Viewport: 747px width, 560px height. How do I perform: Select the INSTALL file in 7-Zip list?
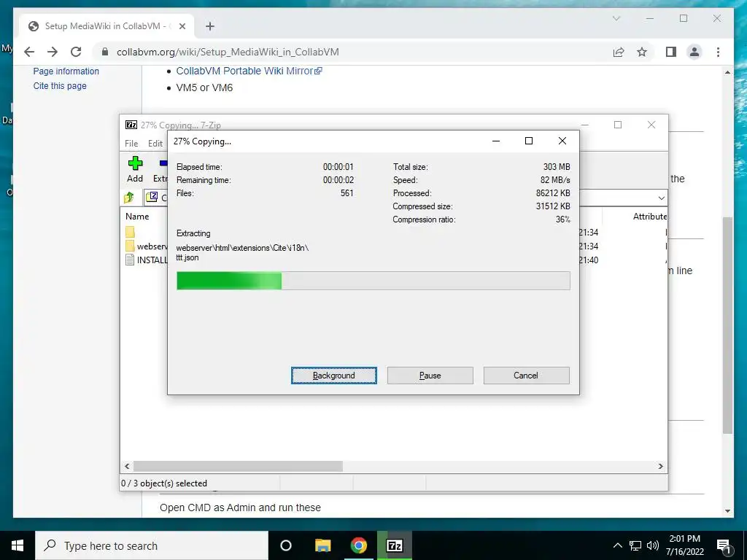(146, 260)
